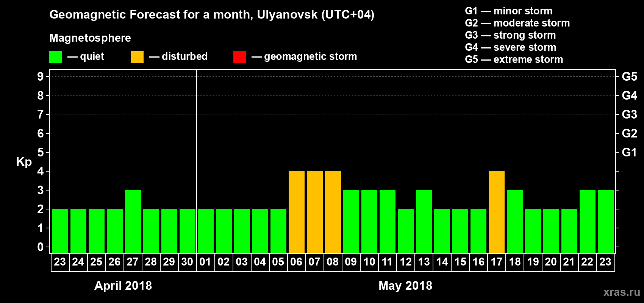Click the red geomagnetic storm legend swatch
Image resolution: width=644 pixels, height=303 pixels.
(239, 57)
